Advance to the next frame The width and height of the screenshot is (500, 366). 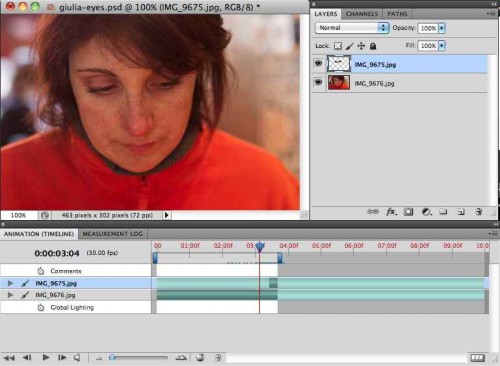[x=62, y=358]
